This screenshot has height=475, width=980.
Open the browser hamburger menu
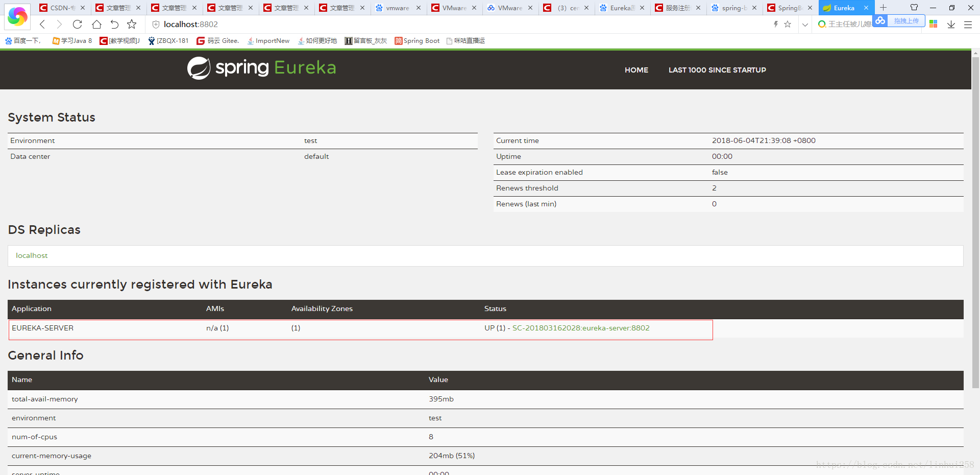pos(968,24)
